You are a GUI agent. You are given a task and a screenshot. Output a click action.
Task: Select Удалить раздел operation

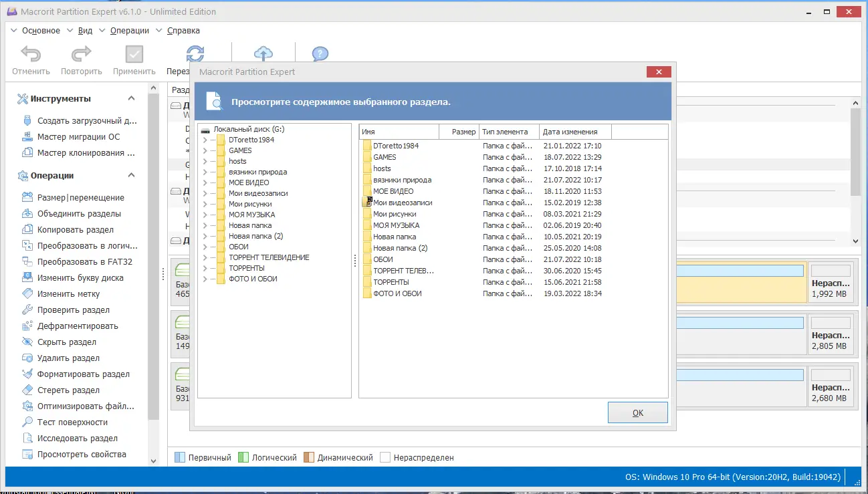point(68,358)
